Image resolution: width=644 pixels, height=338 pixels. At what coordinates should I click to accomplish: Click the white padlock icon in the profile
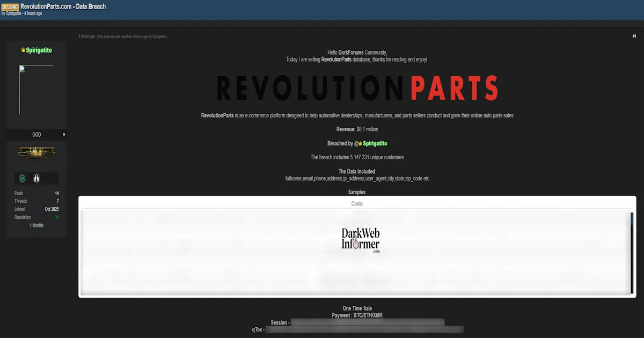36,178
